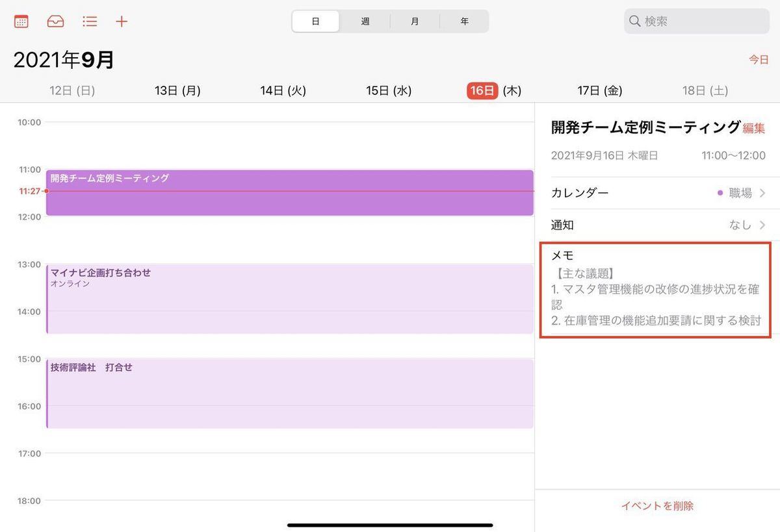The image size is (780, 532).
Task: Open the calendar inbox tray icon
Action: 56,21
